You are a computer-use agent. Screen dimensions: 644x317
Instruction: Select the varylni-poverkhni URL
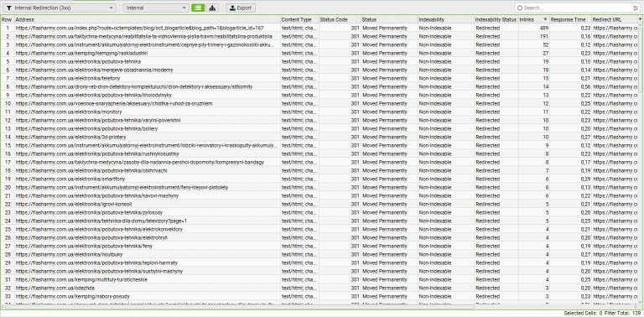98,120
